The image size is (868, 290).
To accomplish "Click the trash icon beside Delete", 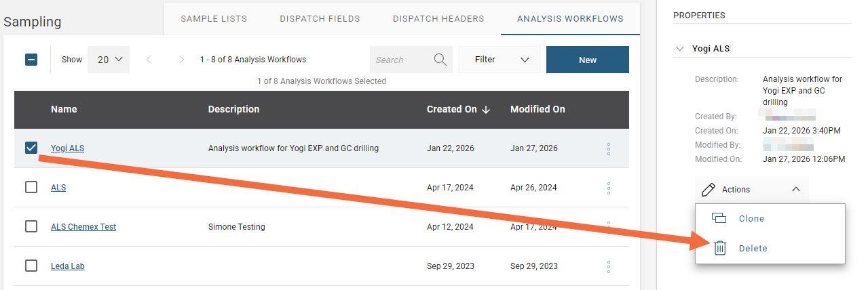I will 720,248.
